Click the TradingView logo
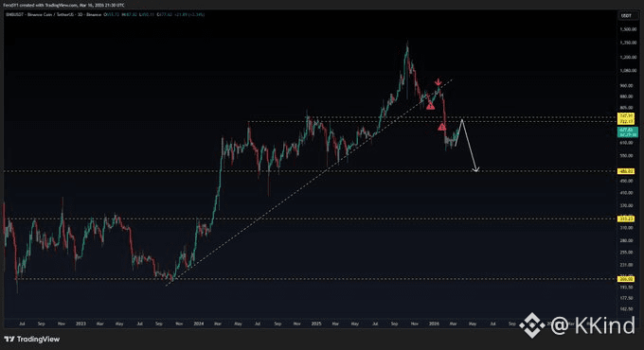Image resolution: width=644 pixels, height=350 pixels. click(32, 340)
